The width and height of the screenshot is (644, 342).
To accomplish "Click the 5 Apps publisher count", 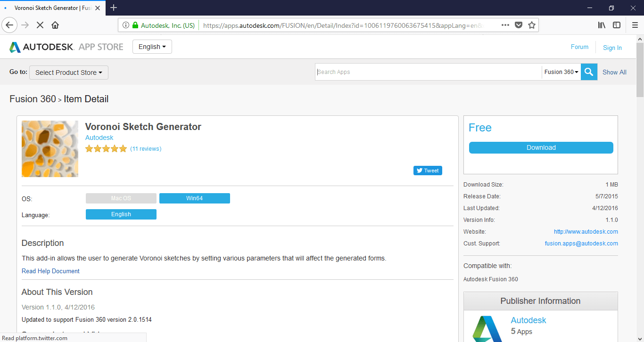I will [x=521, y=332].
